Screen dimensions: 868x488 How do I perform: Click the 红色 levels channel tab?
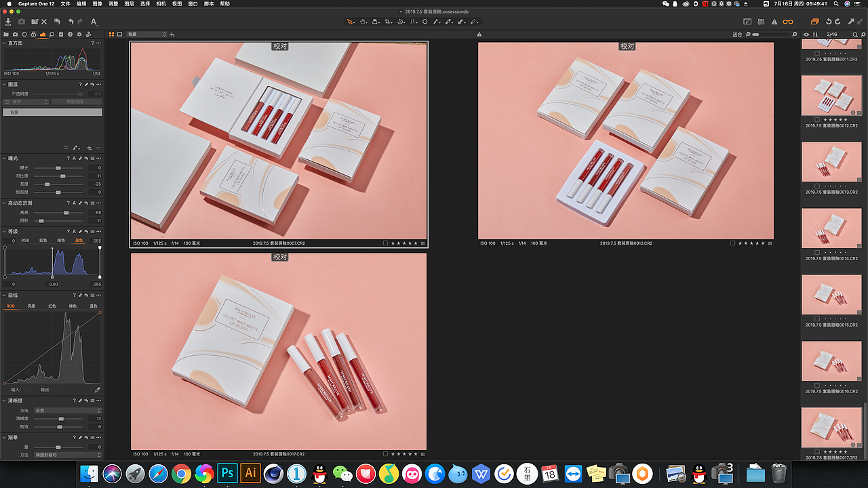(x=43, y=241)
